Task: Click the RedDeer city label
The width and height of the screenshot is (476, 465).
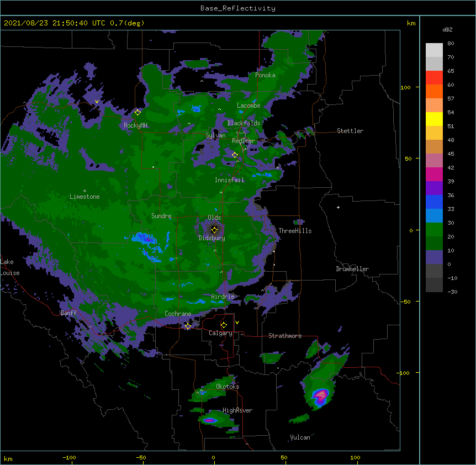Action: point(244,141)
